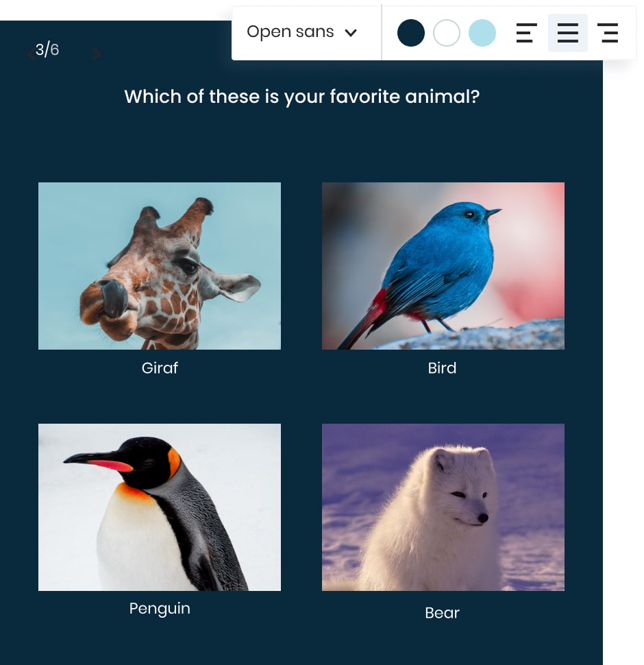Click the Bear answer label
The height and width of the screenshot is (665, 644).
(442, 613)
